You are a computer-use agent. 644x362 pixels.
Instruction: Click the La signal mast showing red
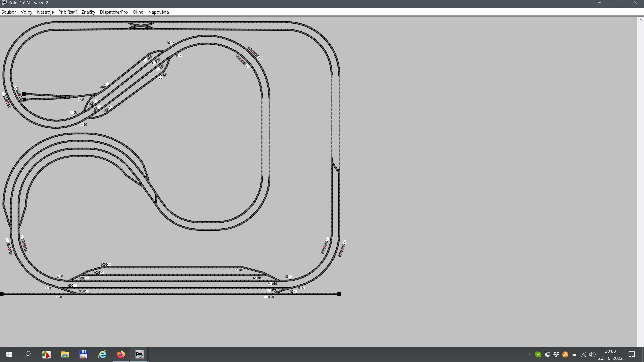tap(24, 245)
